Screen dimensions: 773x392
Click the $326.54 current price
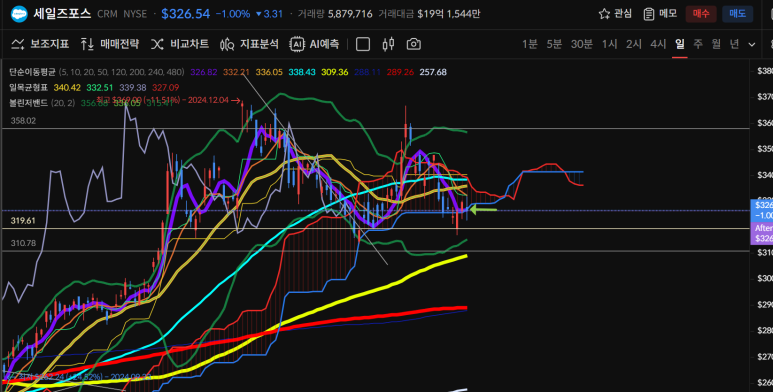(x=186, y=14)
